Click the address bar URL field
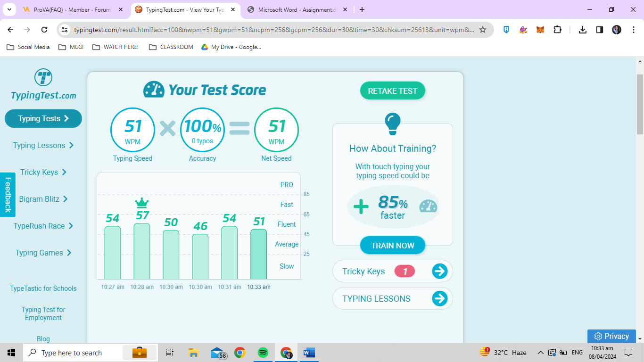The height and width of the screenshot is (362, 644). 273,30
